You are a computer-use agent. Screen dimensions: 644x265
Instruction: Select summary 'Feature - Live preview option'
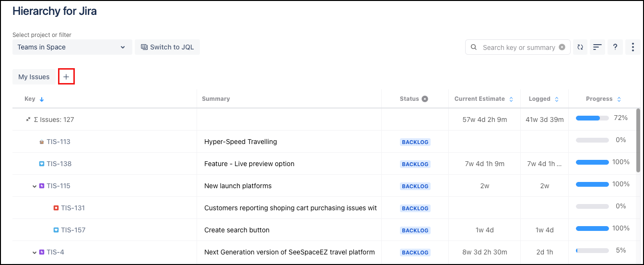[x=249, y=164]
